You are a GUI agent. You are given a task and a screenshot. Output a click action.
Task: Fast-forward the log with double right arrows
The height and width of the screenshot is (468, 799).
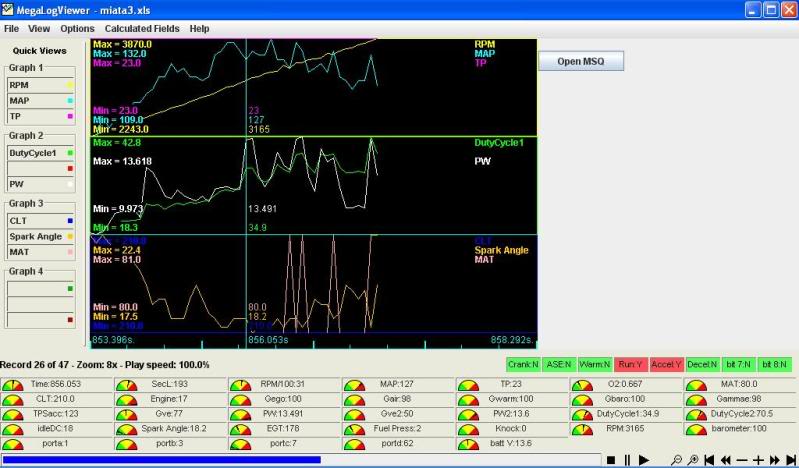pos(775,460)
